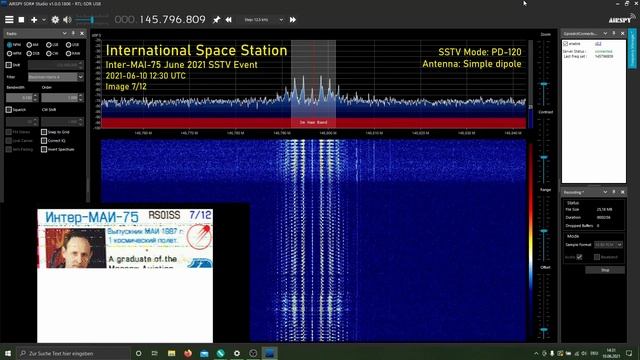Close the Radio panel
Image resolution: width=640 pixels, height=360 pixels.
[82, 33]
